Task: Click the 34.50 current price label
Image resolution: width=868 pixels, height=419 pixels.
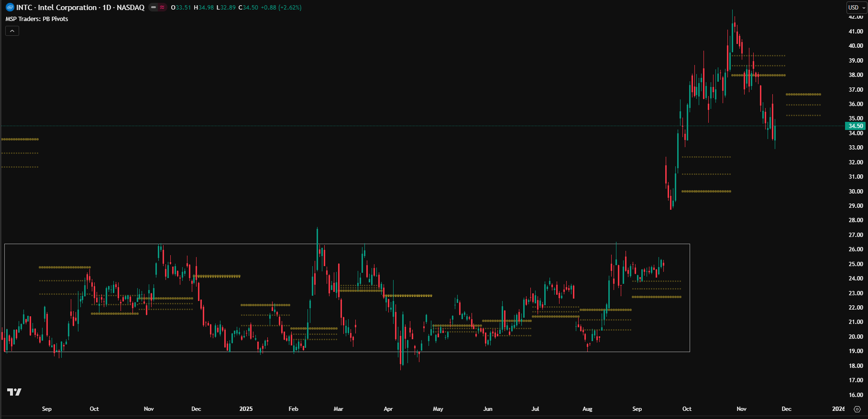Action: point(856,126)
